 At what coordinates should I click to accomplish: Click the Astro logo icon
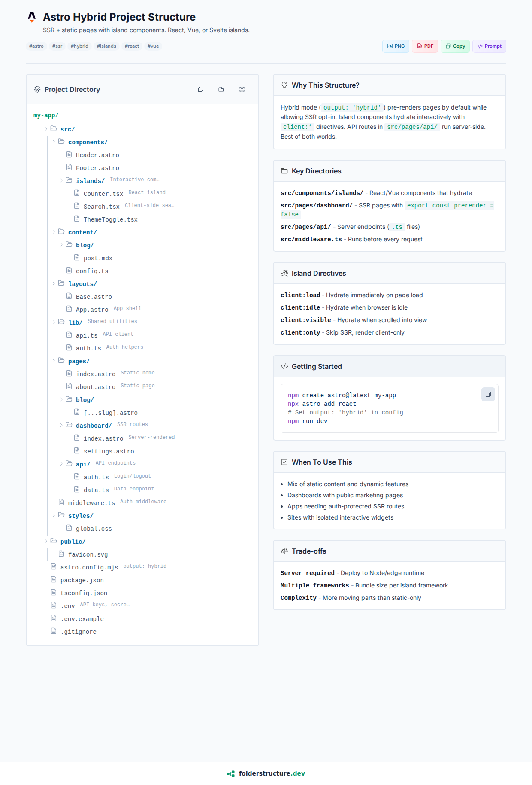pos(32,17)
